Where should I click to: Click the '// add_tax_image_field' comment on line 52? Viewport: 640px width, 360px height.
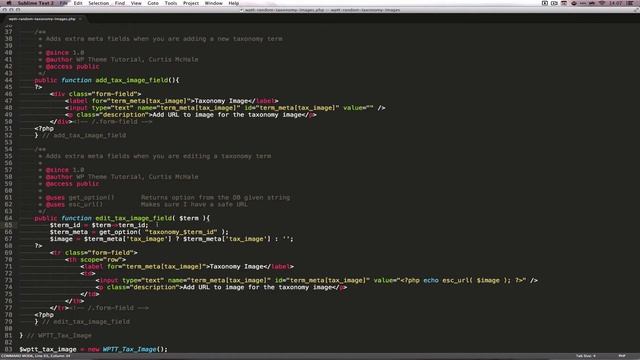point(84,136)
